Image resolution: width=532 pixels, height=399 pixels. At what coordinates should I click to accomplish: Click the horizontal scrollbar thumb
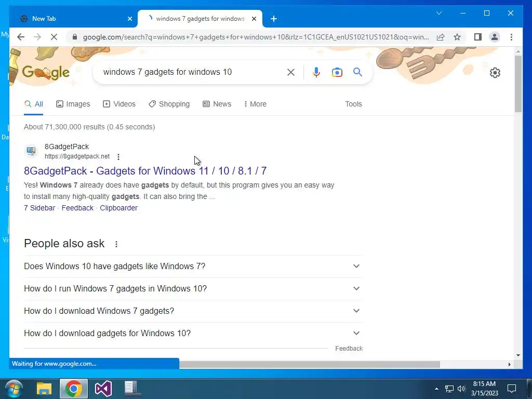point(310,364)
